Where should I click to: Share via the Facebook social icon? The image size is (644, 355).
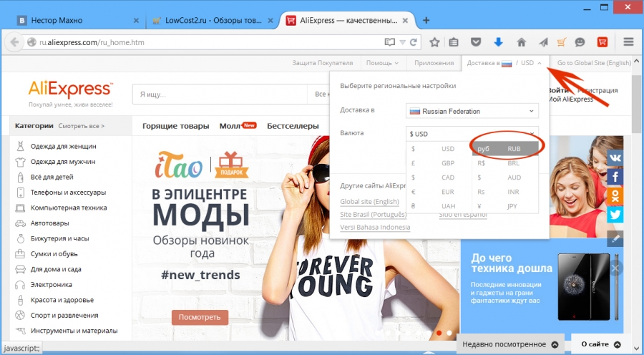[x=615, y=177]
